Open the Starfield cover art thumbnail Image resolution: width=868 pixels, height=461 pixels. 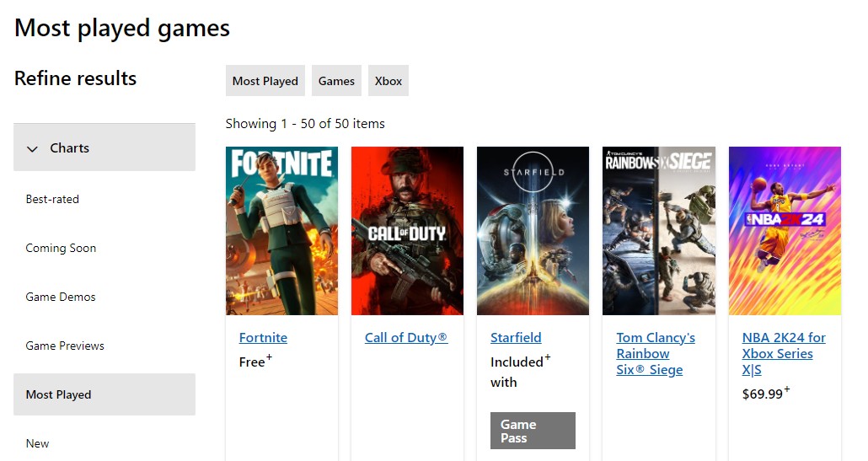[533, 231]
